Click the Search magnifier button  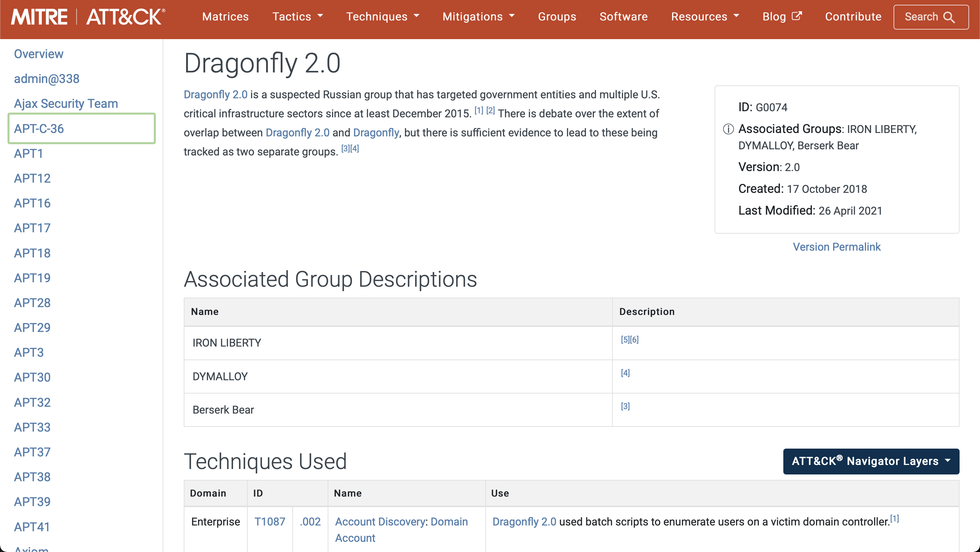click(x=930, y=17)
